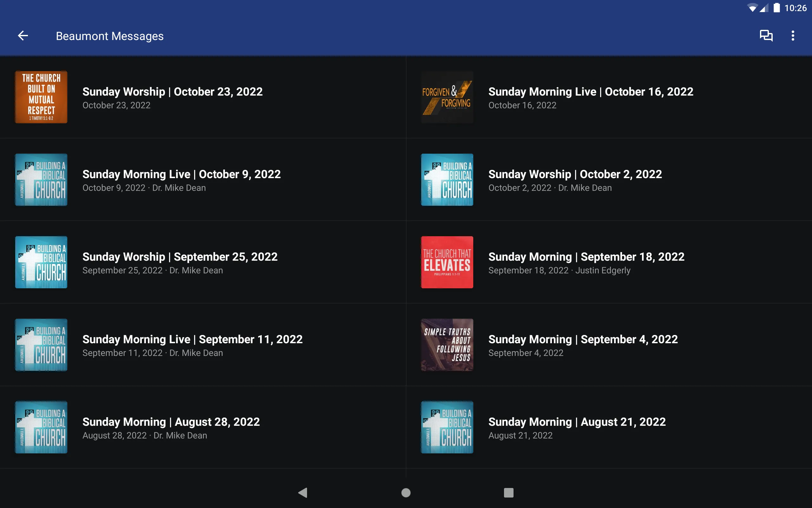Tap the October 2 Building a Biblical Church thumbnail
Screen dimensions: 812x508
(447, 180)
